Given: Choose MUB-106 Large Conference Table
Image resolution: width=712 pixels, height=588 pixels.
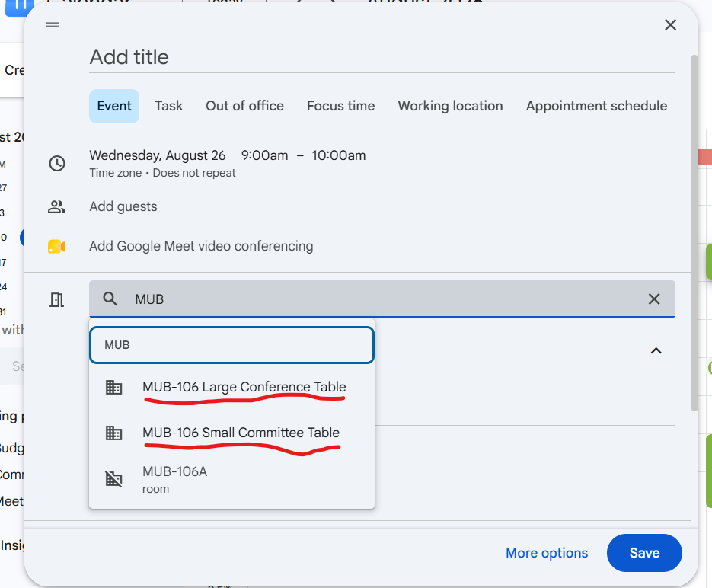Looking at the screenshot, I should [x=231, y=388].
